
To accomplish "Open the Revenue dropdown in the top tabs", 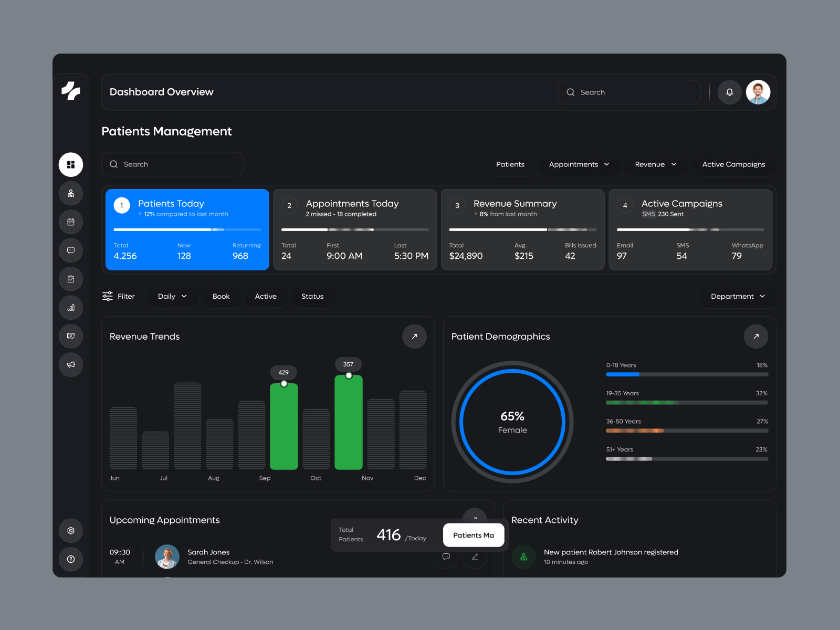I will point(655,164).
